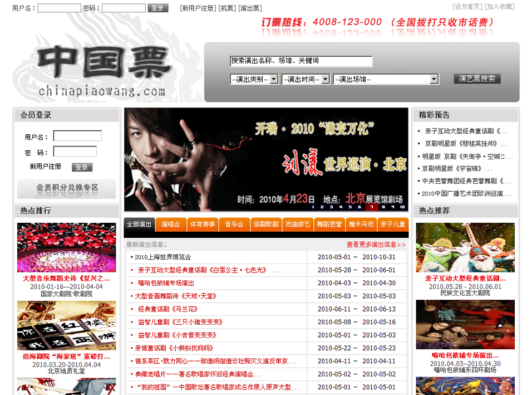Open 经典童话剧《马兰花》
The height and width of the screenshot is (395, 532).
168,309
